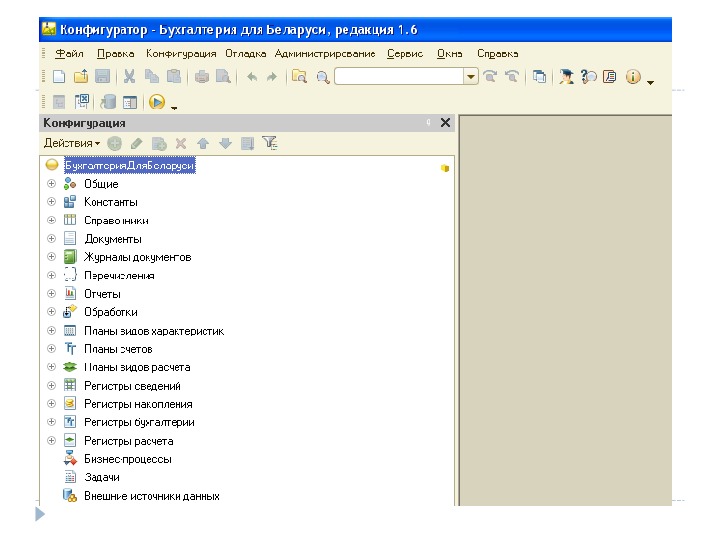Click the Copy icon in main toolbar
The height and width of the screenshot is (540, 720).
click(x=152, y=76)
